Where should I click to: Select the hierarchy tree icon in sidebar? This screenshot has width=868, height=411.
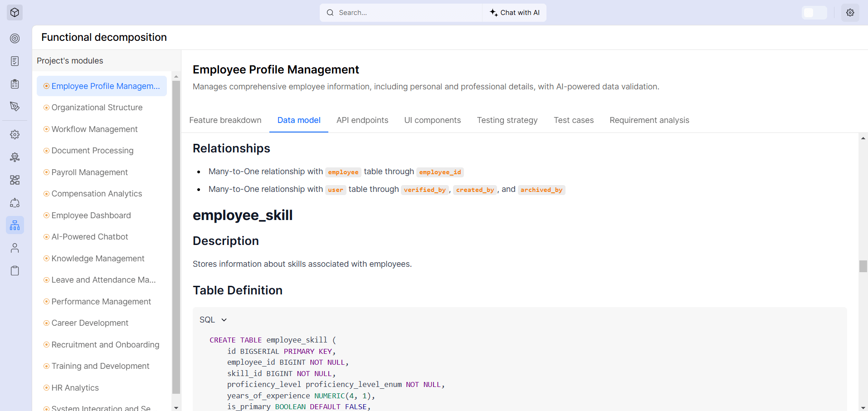pyautogui.click(x=15, y=225)
